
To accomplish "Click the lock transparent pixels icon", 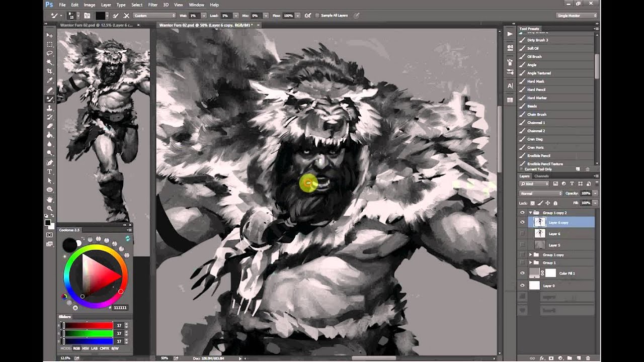I will point(532,203).
